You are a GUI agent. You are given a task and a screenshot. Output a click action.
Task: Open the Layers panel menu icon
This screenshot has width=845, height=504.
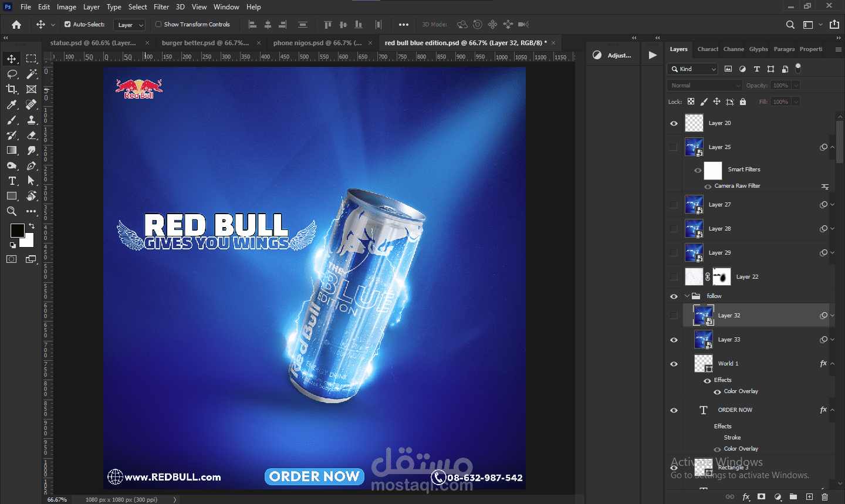(x=838, y=49)
